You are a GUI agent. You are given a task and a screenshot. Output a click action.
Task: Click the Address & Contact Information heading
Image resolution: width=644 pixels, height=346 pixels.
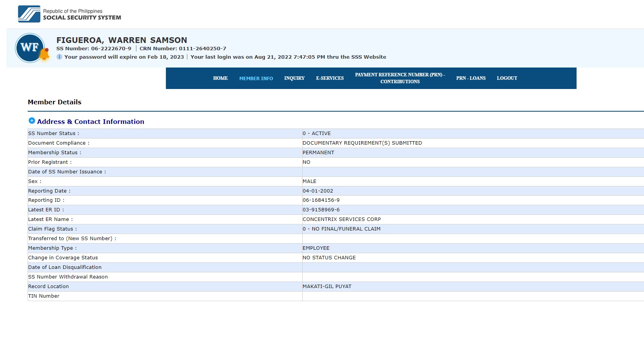pos(90,122)
